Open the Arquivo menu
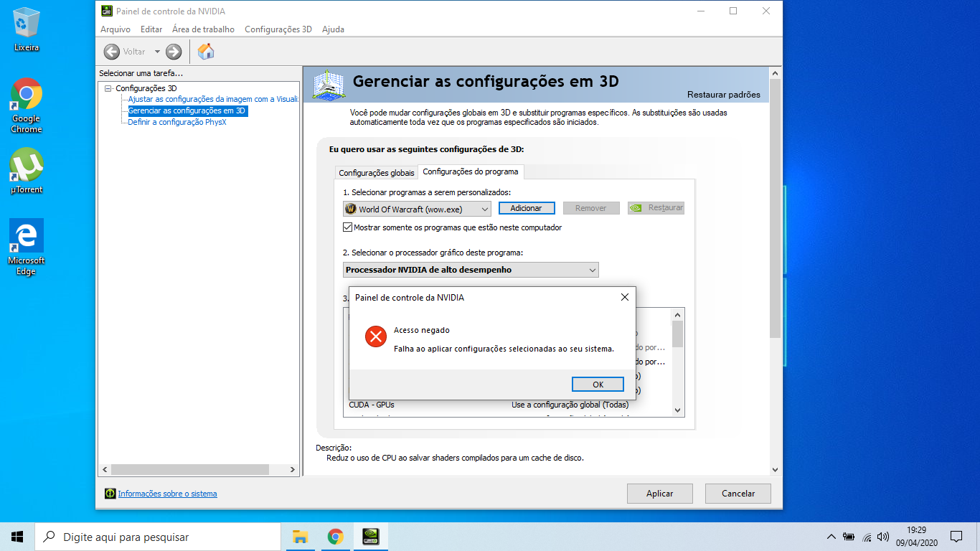 tap(116, 29)
